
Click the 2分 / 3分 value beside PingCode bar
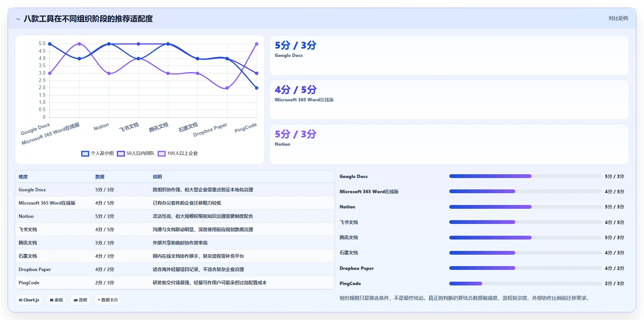point(614,284)
